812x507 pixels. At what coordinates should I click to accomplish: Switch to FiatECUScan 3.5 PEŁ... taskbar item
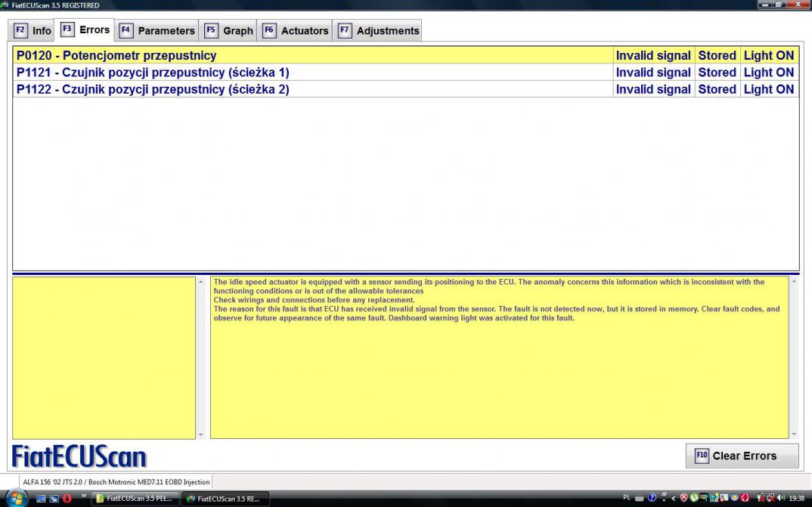tap(135, 499)
